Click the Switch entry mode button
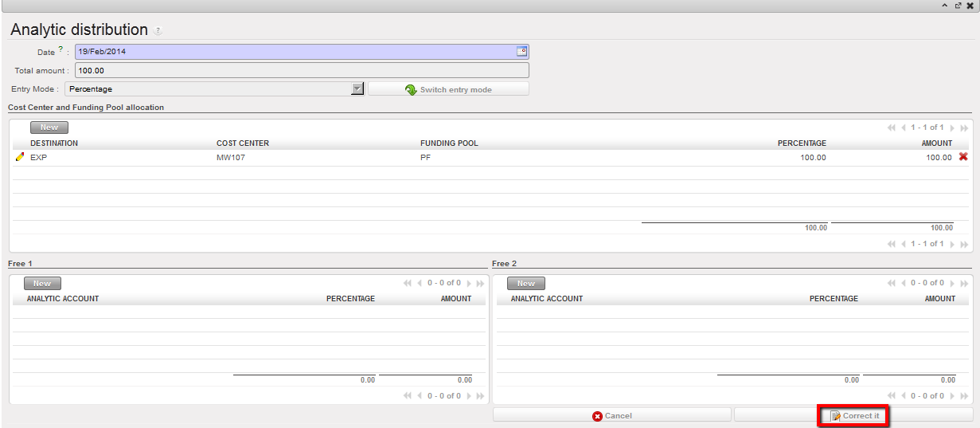This screenshot has height=428, width=980. [x=448, y=89]
